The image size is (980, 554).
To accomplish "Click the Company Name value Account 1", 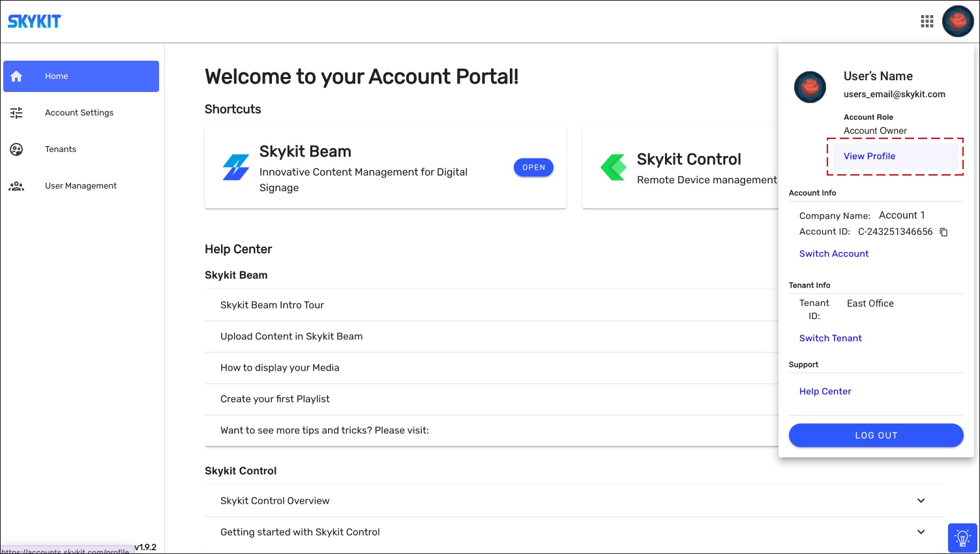I will pyautogui.click(x=902, y=215).
